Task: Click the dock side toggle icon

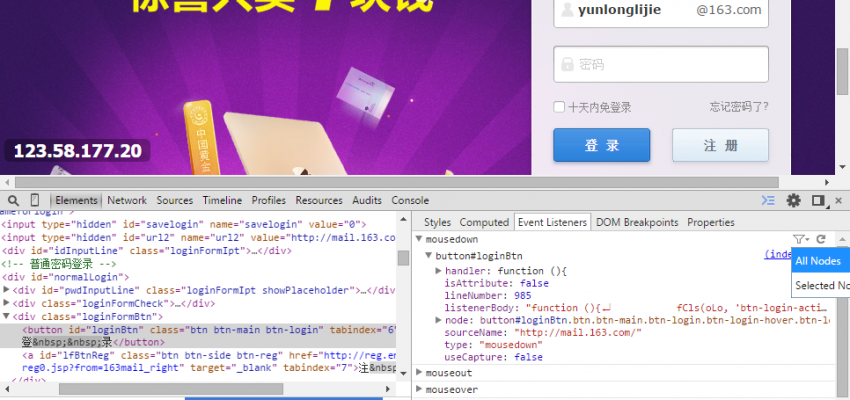Action: 818,200
